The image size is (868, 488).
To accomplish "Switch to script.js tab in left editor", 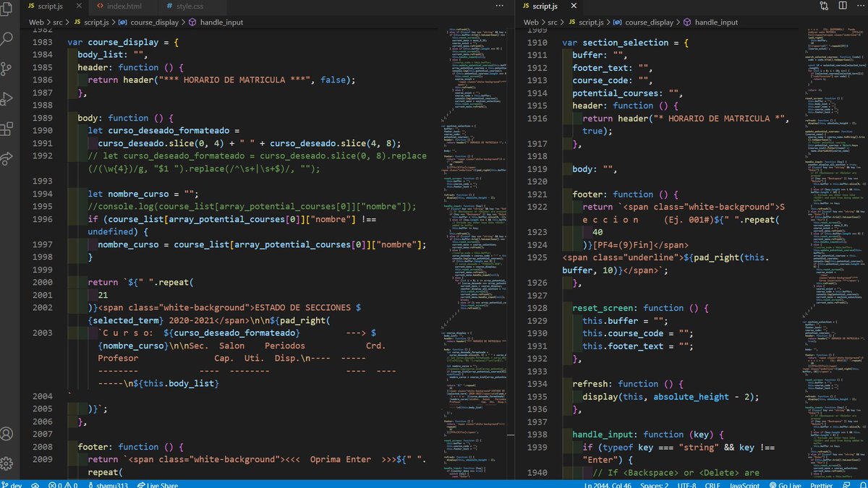I will click(54, 6).
